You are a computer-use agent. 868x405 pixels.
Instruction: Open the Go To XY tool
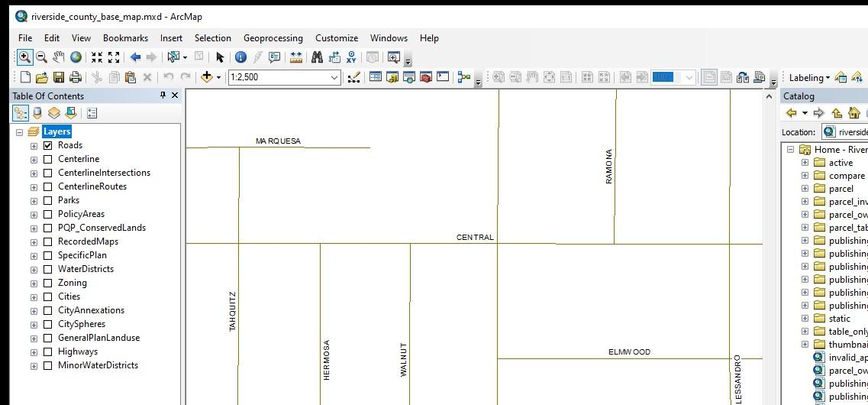tap(351, 57)
